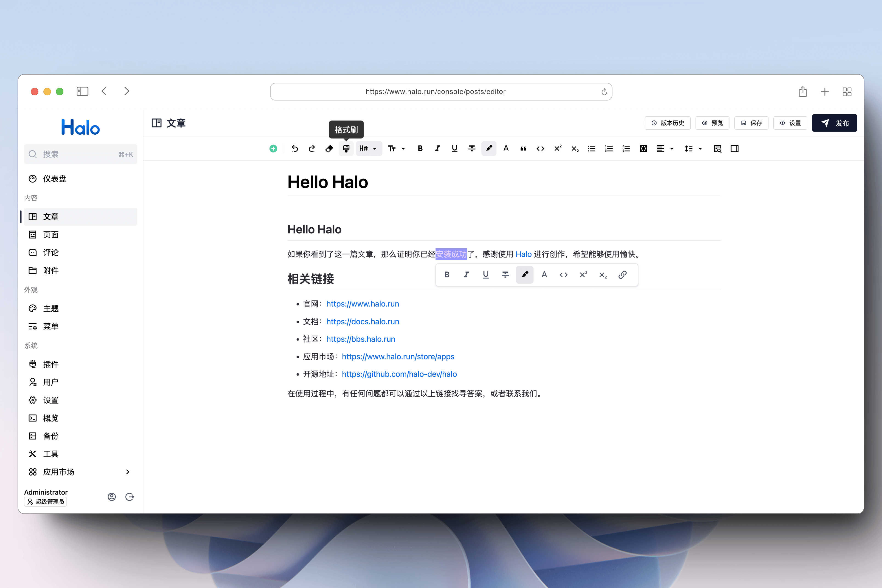Click the Hello Halo title field
The width and height of the screenshot is (882, 588).
coord(504,182)
